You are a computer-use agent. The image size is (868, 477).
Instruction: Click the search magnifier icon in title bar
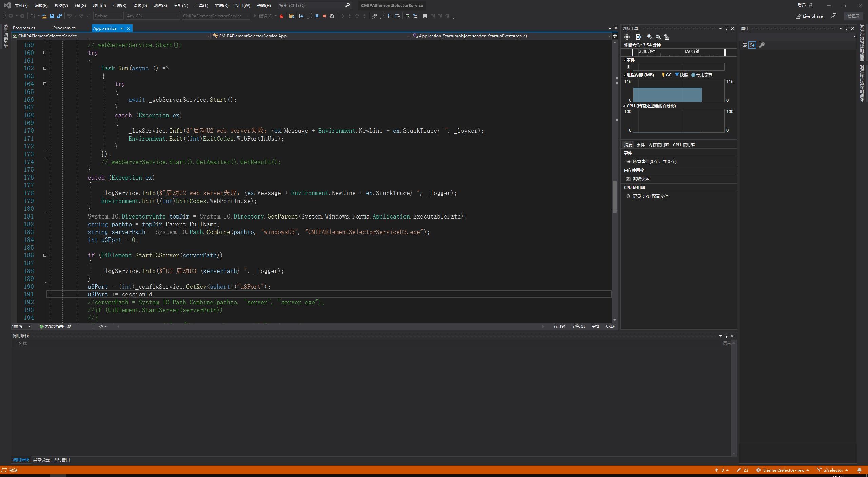pyautogui.click(x=347, y=5)
